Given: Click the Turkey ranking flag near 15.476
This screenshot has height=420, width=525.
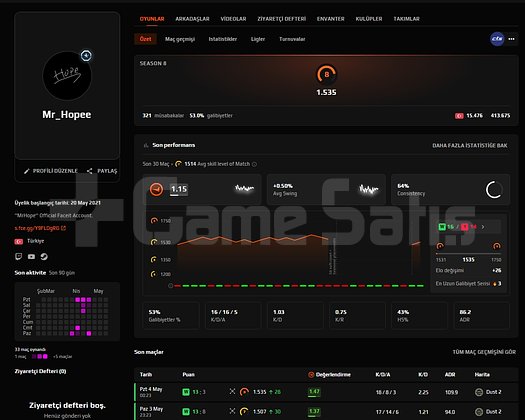Looking at the screenshot, I should pos(459,116).
